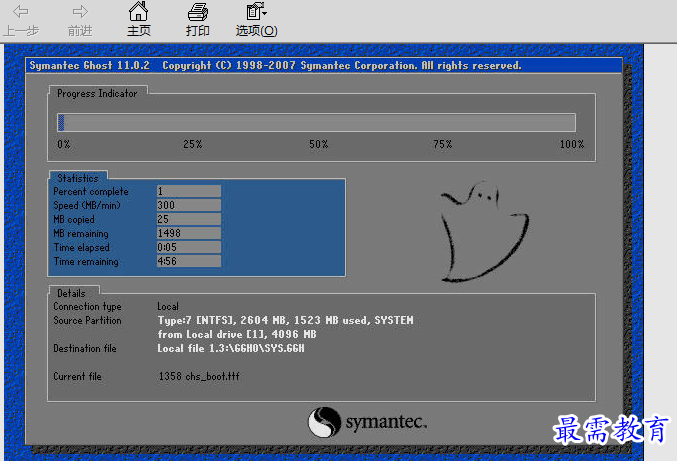Click the 25% progress marker label
Image resolution: width=677 pixels, height=461 pixels.
tap(193, 144)
